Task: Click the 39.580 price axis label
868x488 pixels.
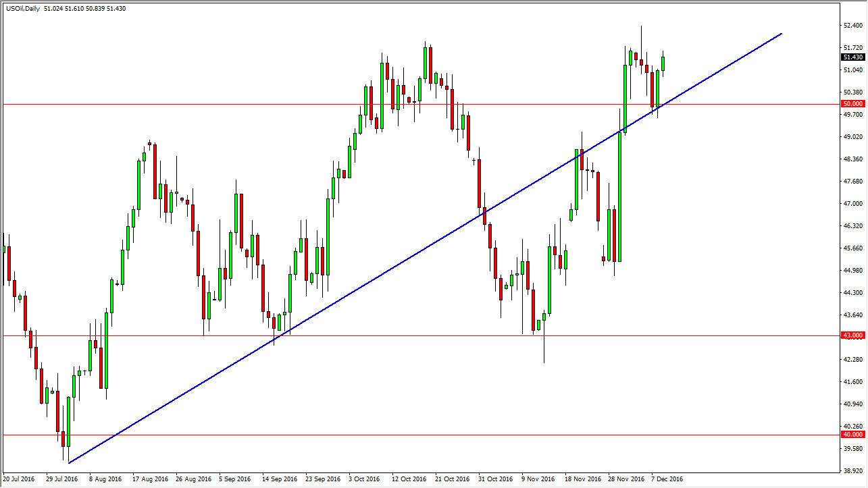Action: tap(853, 449)
